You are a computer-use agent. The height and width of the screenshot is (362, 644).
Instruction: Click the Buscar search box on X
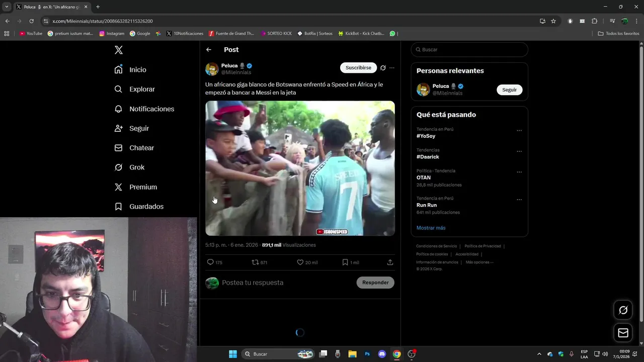tap(469, 50)
